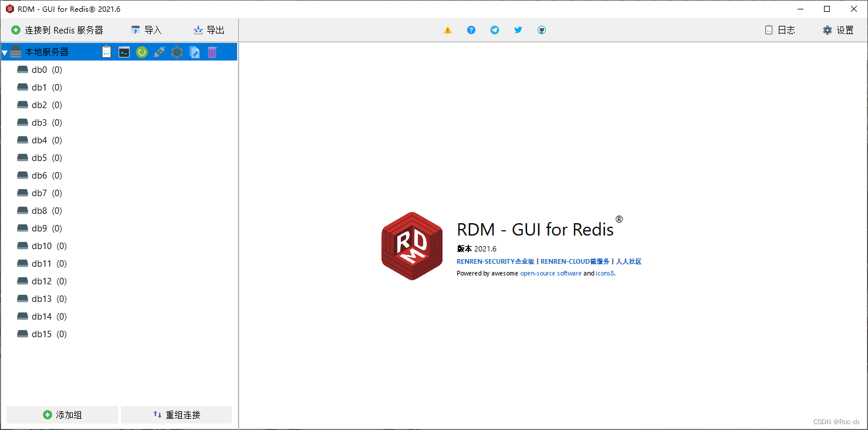Click the 导出 connections option
Viewport: 868px width, 430px height.
click(209, 30)
